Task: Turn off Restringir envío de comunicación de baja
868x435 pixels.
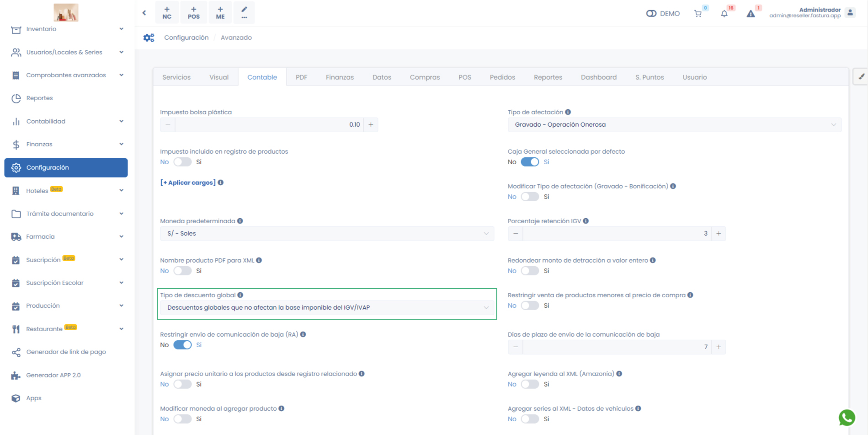Action: pos(182,345)
